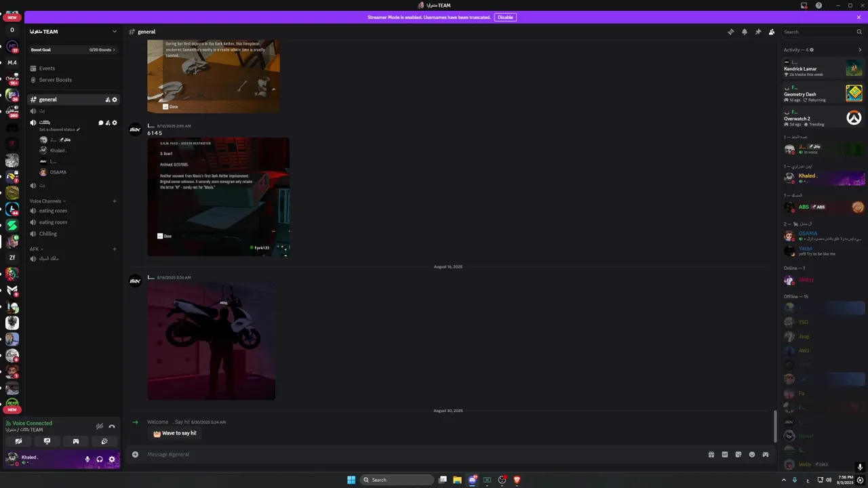Screen dimensions: 868x488
Task: Disconnect from voice call
Action: pyautogui.click(x=112, y=426)
